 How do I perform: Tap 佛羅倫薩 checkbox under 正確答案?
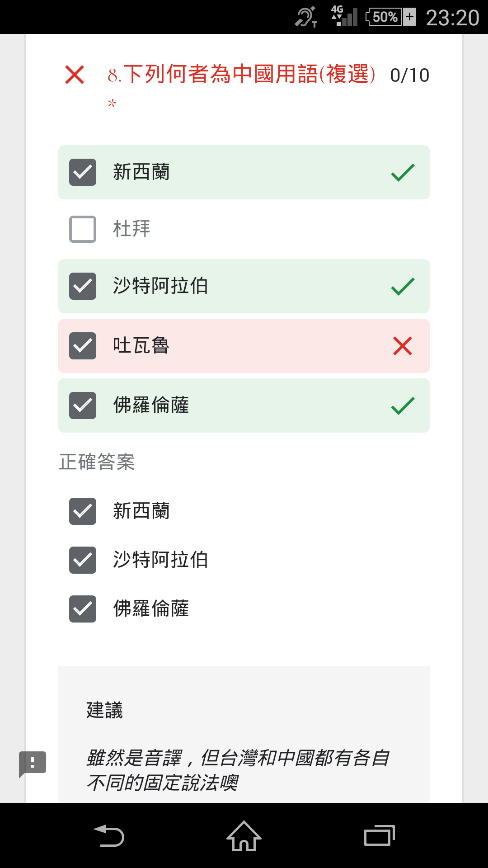(83, 609)
